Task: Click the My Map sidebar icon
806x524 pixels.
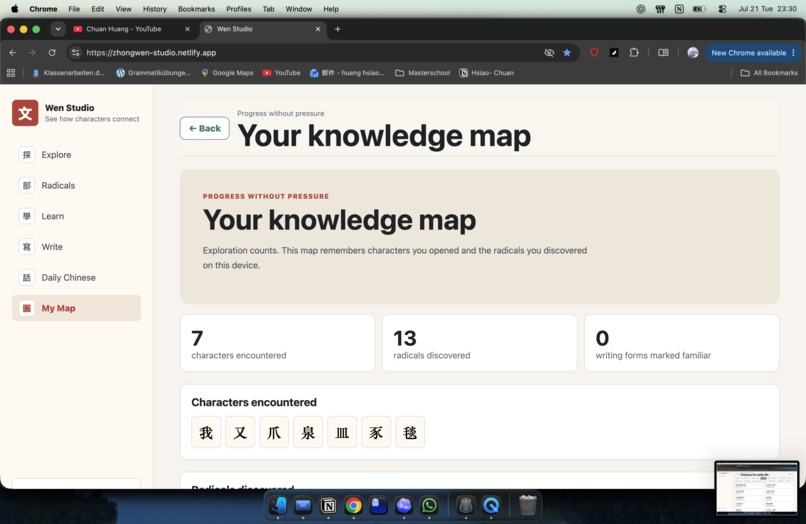Action: tap(27, 308)
